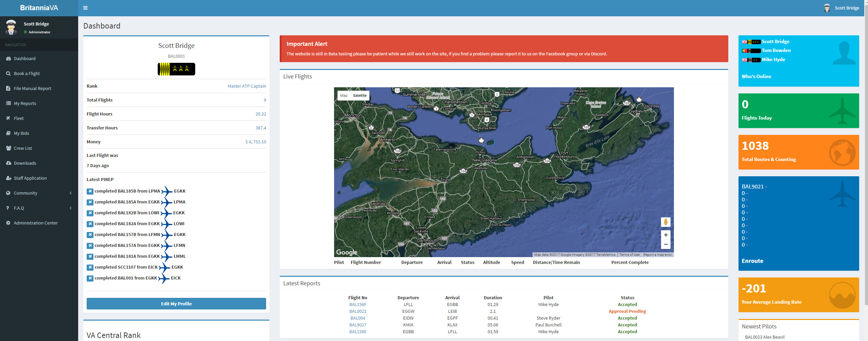Image resolution: width=868 pixels, height=341 pixels.
Task: Click the Edit My Profile button
Action: pyautogui.click(x=176, y=304)
